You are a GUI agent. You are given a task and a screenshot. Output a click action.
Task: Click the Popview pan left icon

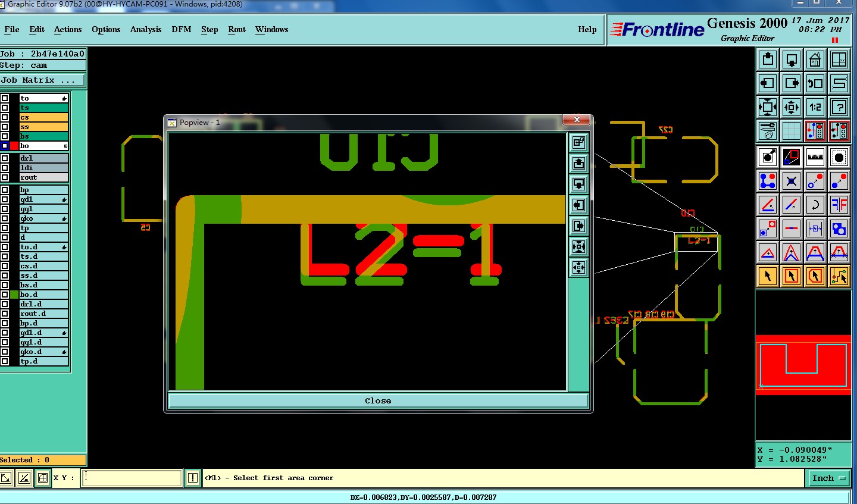coord(578,205)
